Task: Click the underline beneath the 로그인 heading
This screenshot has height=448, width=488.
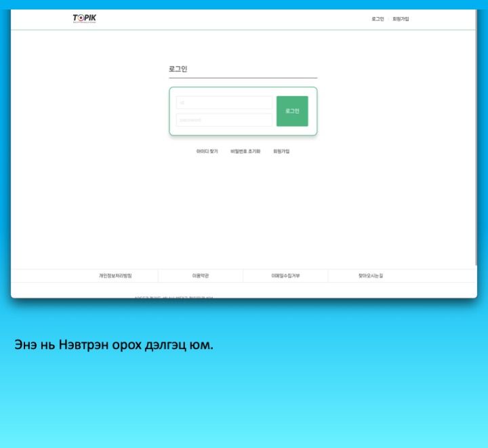Action: pos(243,78)
